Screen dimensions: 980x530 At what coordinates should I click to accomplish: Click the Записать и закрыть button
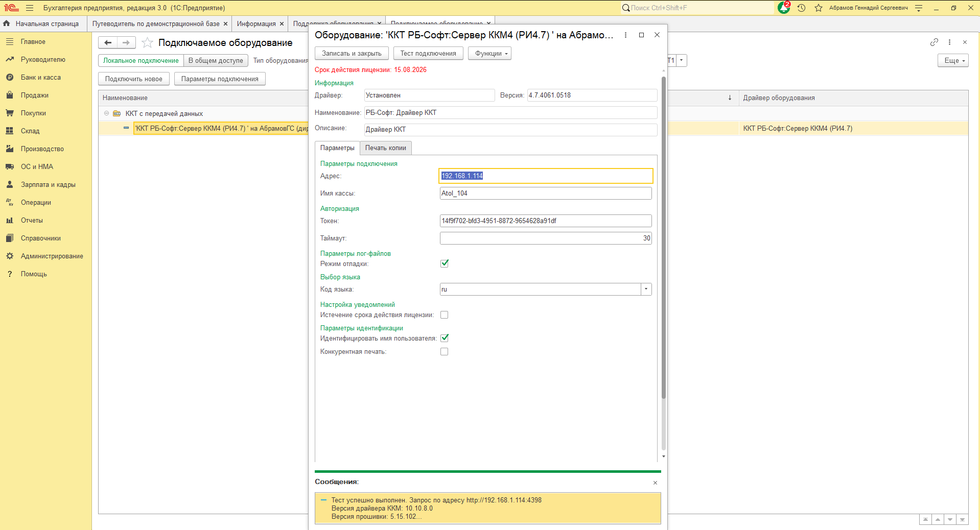tap(352, 54)
